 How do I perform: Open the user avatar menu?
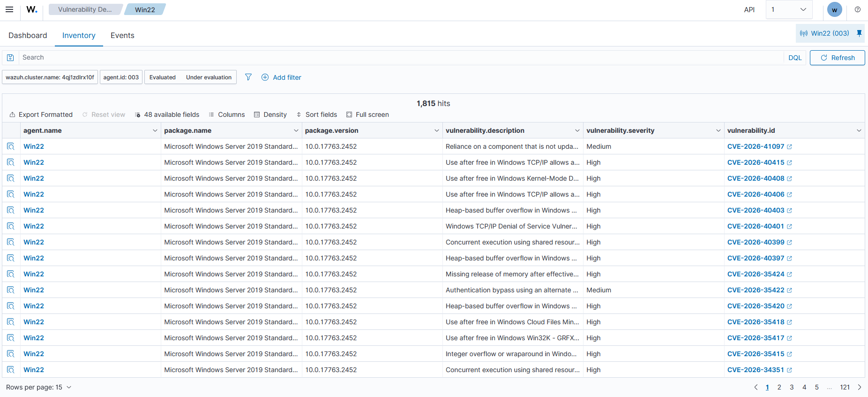click(x=835, y=10)
